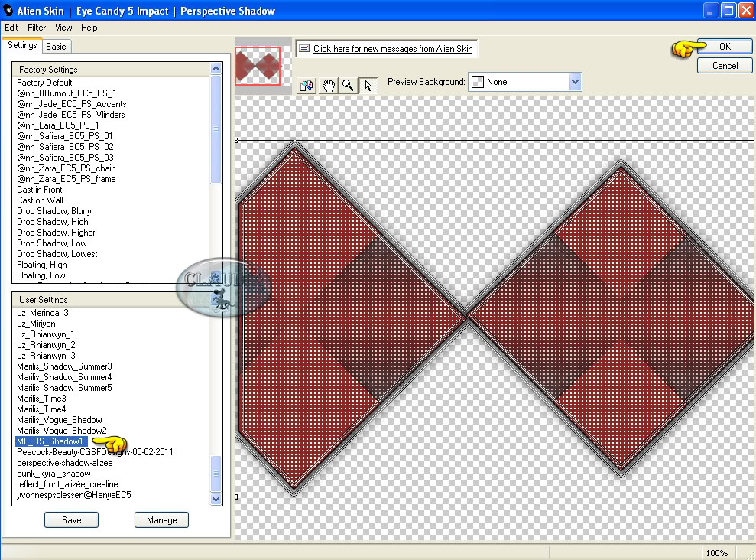Select Lz_Miriyan user setting
The height and width of the screenshot is (560, 756).
click(x=36, y=324)
